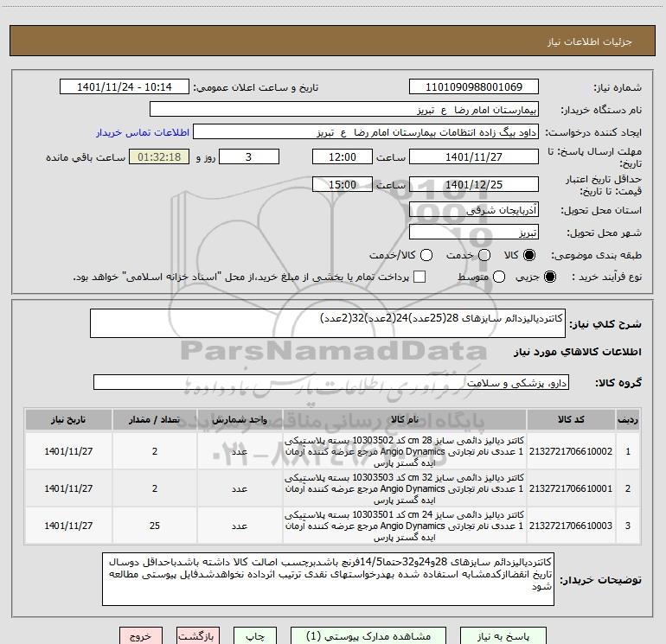This screenshot has width=666, height=644.
Task: Click the گروه کالا field دارو، پزشکی و سلامت
Action: click(331, 382)
